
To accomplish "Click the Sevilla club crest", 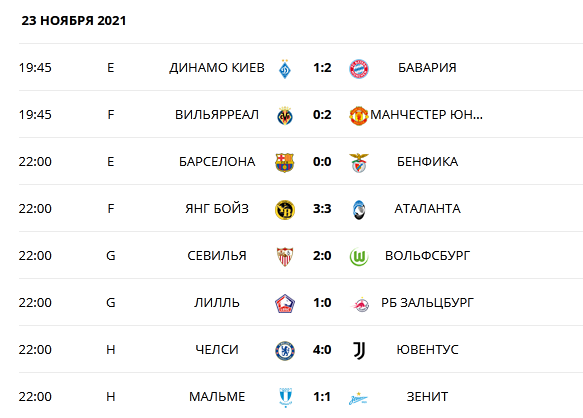I will point(285,257).
